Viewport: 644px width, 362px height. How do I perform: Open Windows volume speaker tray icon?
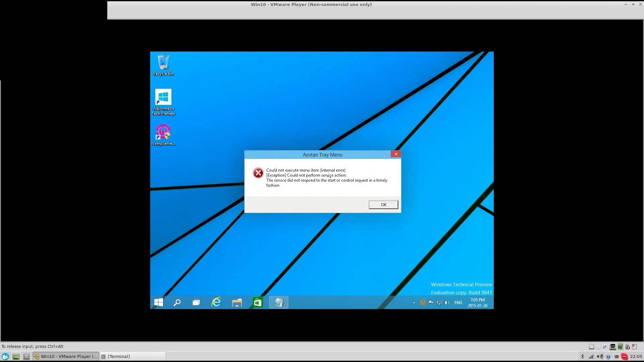(x=447, y=303)
